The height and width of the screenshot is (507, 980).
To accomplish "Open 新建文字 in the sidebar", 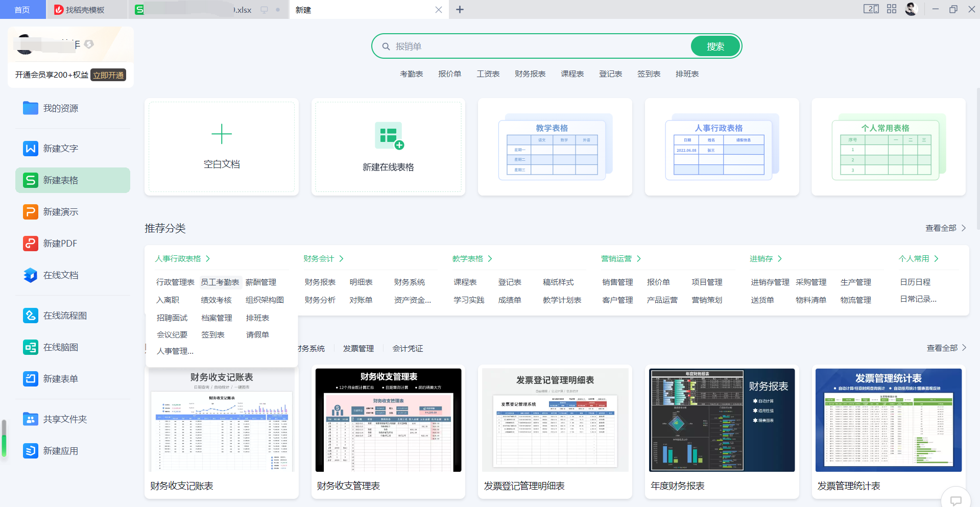I will 60,149.
